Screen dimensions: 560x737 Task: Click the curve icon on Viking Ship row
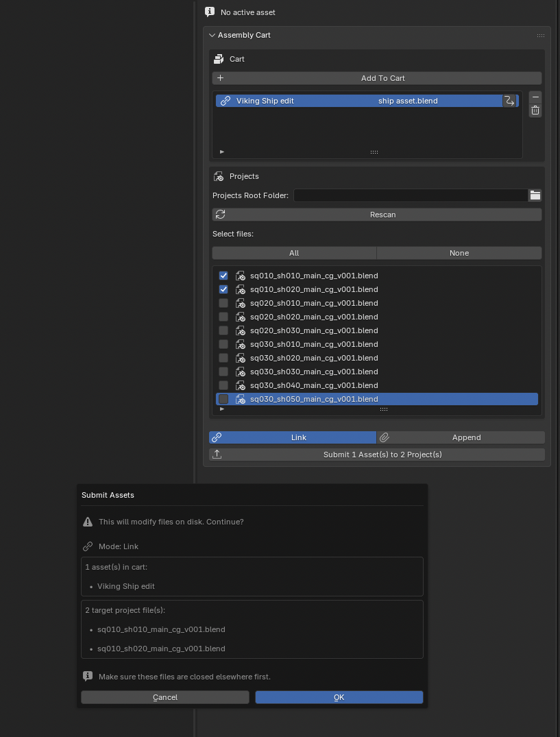[x=509, y=101]
